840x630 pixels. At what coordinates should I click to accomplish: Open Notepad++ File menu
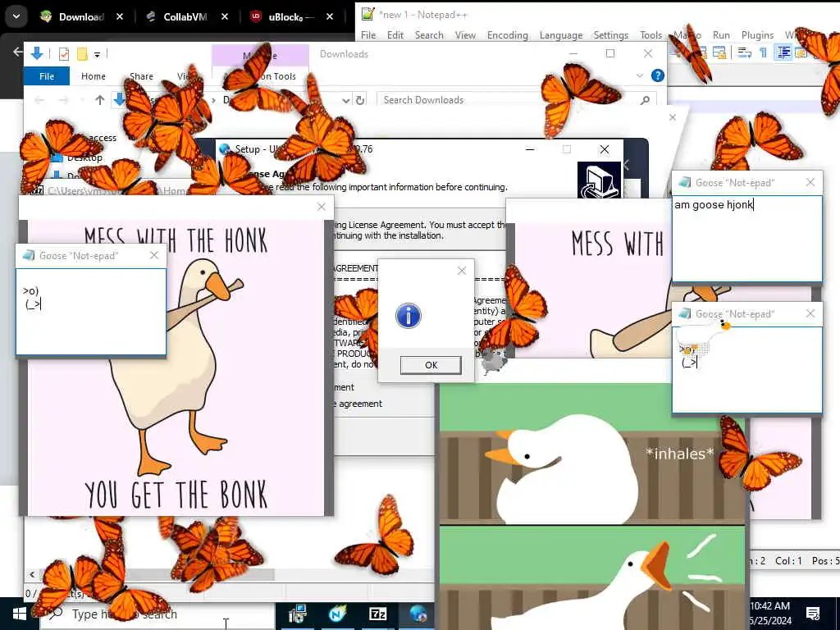[x=368, y=34]
